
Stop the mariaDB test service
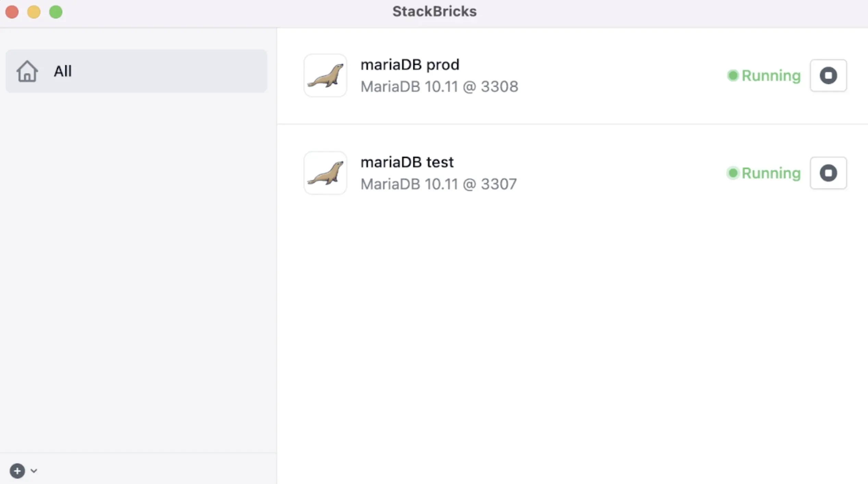point(828,173)
